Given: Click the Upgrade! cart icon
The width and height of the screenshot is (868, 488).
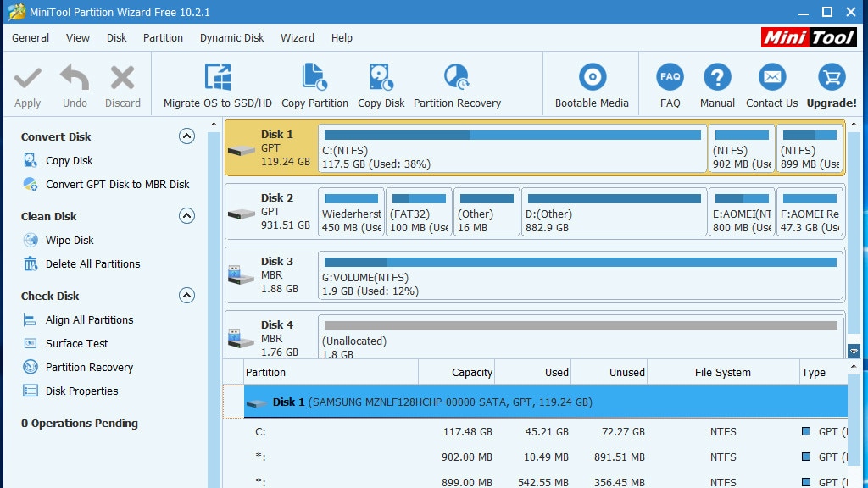Looking at the screenshot, I should tap(832, 77).
